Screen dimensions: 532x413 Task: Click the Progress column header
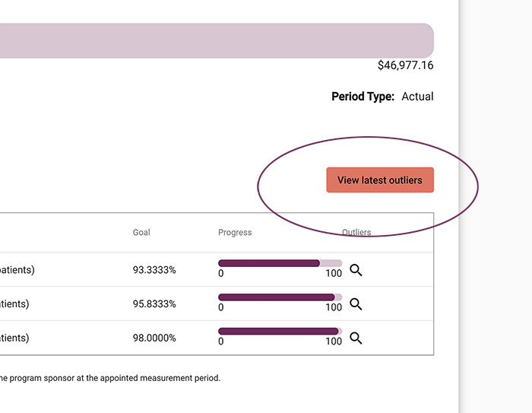pos(235,233)
